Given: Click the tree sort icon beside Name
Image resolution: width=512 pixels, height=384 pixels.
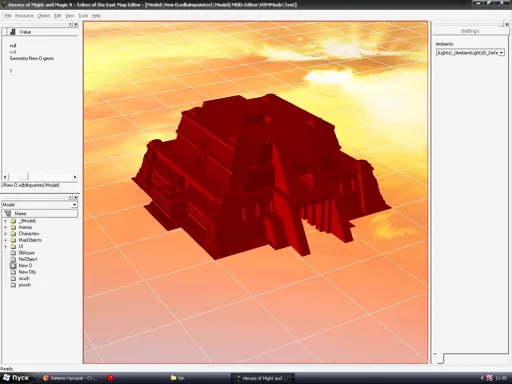Looking at the screenshot, I should [x=8, y=213].
